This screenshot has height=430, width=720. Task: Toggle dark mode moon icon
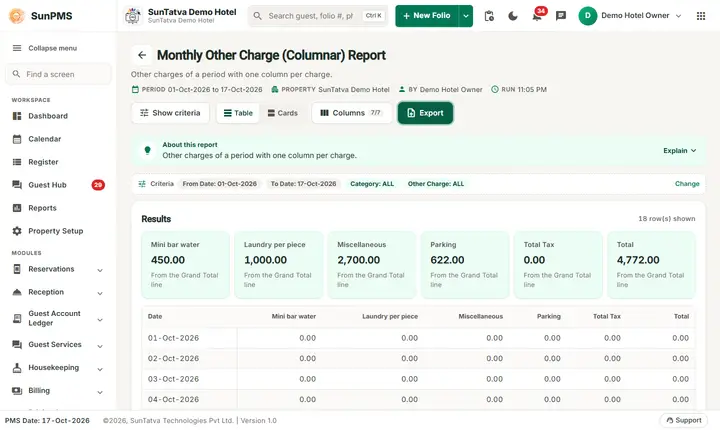513,16
